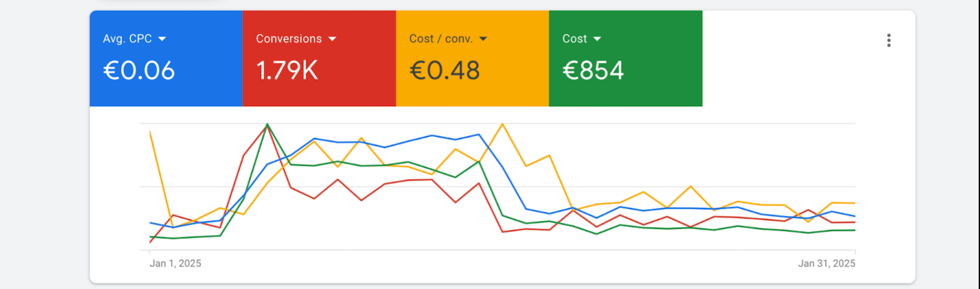The image size is (980, 289).
Task: Click the Conversions metric label
Action: coord(289,39)
